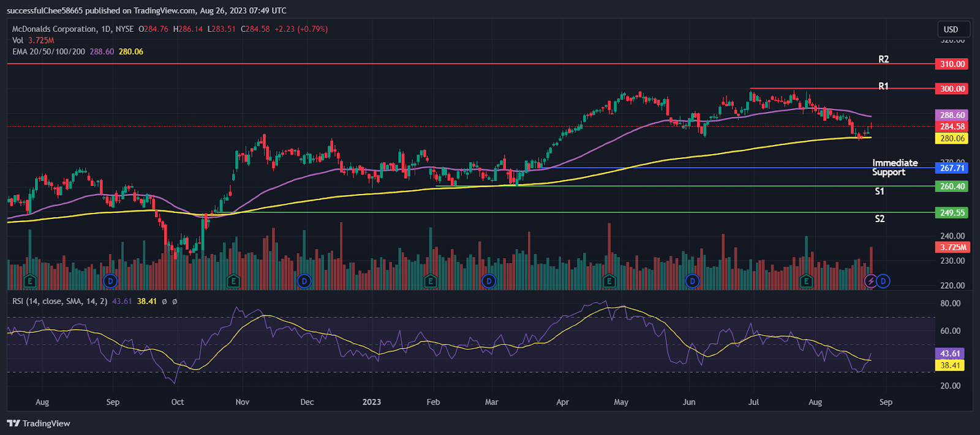Select the dividend D marker near the Mar label
Screen dimensions: 980x435
(x=489, y=281)
